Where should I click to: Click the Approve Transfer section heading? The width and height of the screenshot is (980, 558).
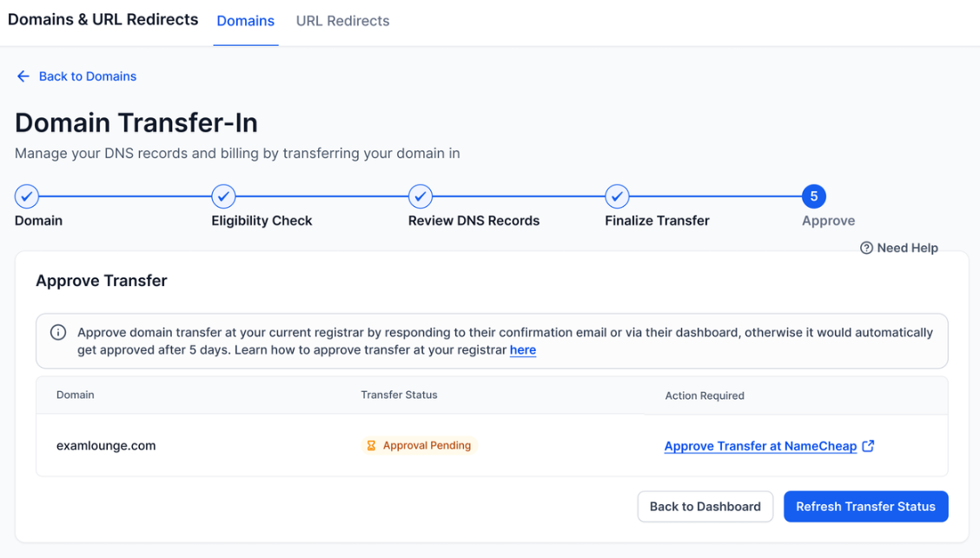coord(102,280)
